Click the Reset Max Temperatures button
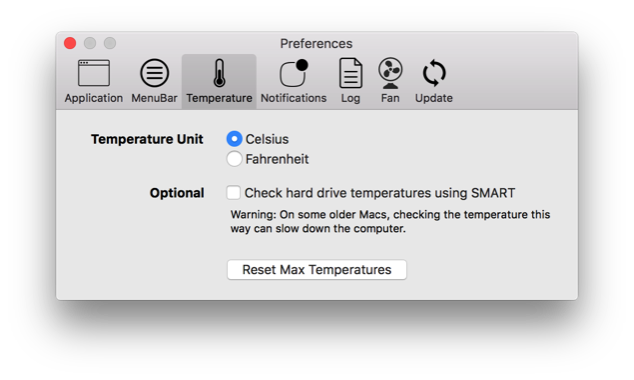This screenshot has height=380, width=634. pos(317,270)
